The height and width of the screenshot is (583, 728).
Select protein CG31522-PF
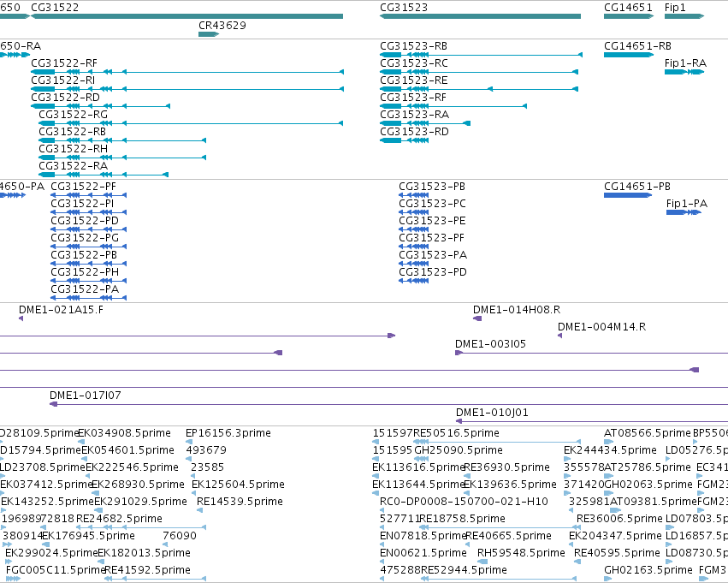pos(88,195)
